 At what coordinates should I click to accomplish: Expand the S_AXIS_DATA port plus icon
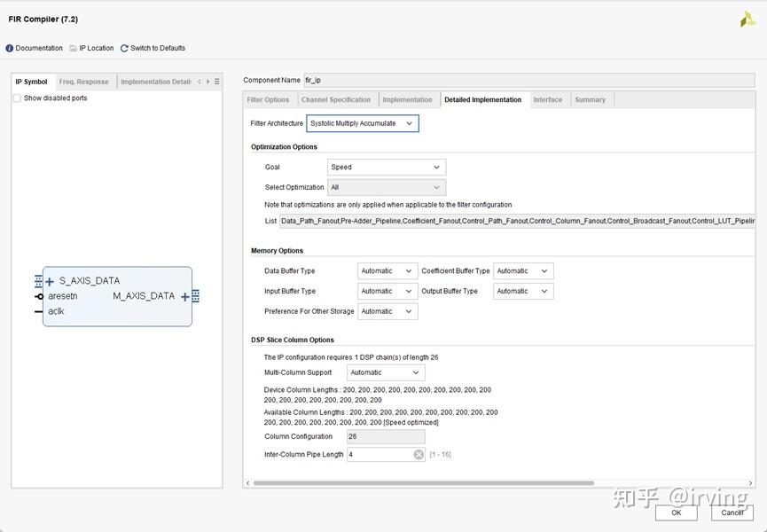pos(50,282)
